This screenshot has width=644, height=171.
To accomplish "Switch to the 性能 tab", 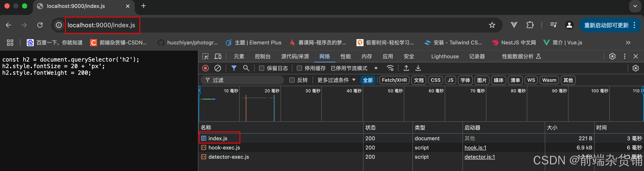I will (x=346, y=56).
